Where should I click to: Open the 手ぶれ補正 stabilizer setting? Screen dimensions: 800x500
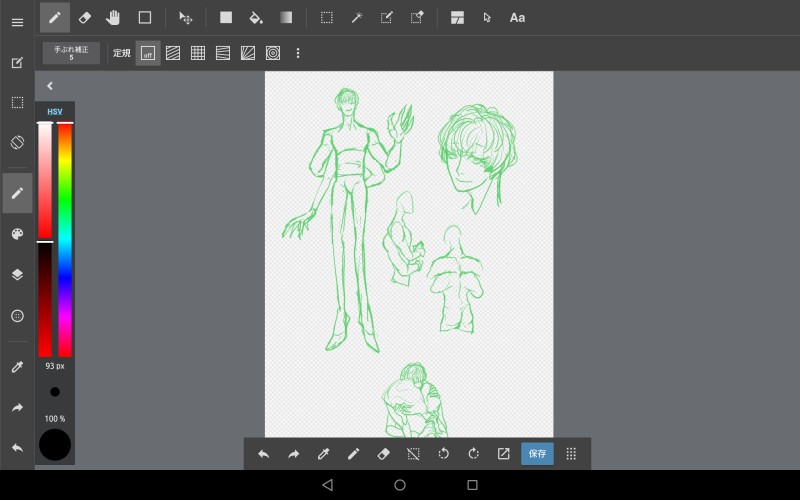coord(71,53)
